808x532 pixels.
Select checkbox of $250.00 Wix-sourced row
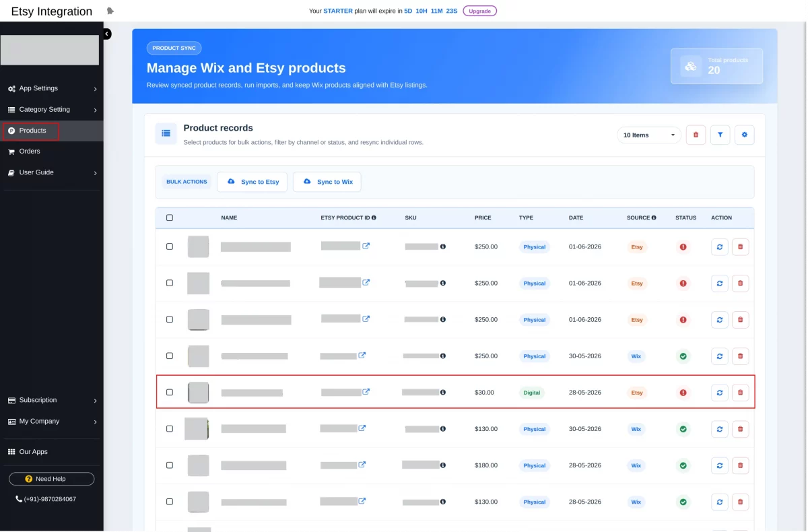[170, 356]
